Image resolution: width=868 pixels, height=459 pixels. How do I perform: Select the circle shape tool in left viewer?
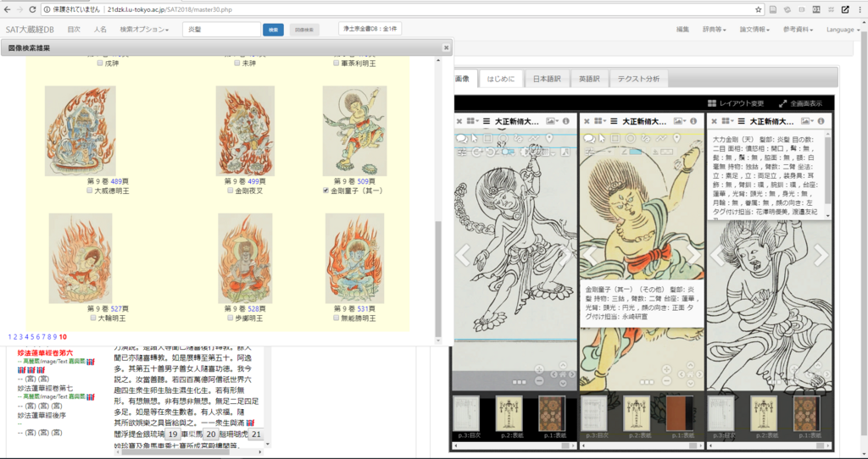(x=504, y=138)
